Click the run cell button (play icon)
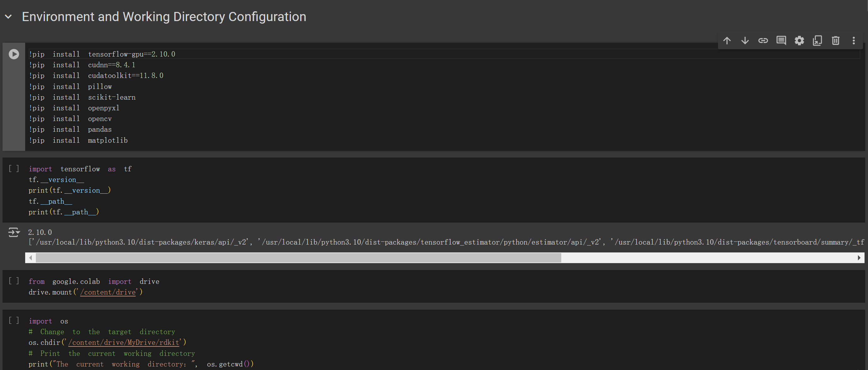The width and height of the screenshot is (868, 370). [14, 54]
